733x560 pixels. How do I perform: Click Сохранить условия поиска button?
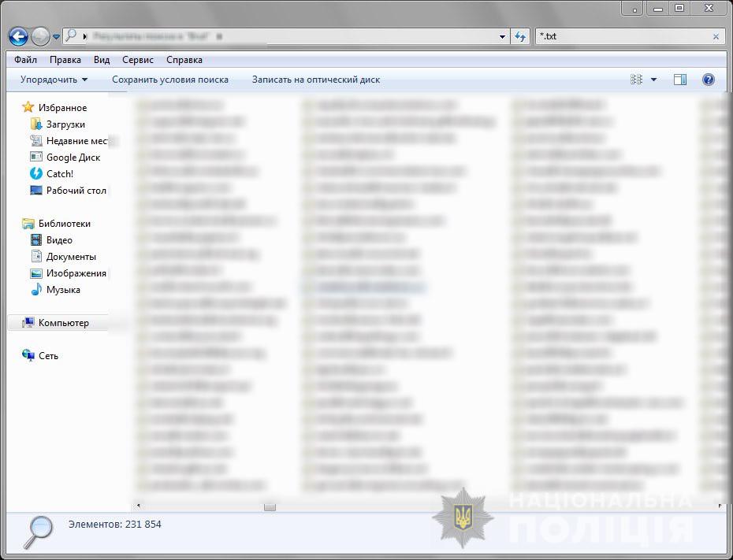coord(170,80)
